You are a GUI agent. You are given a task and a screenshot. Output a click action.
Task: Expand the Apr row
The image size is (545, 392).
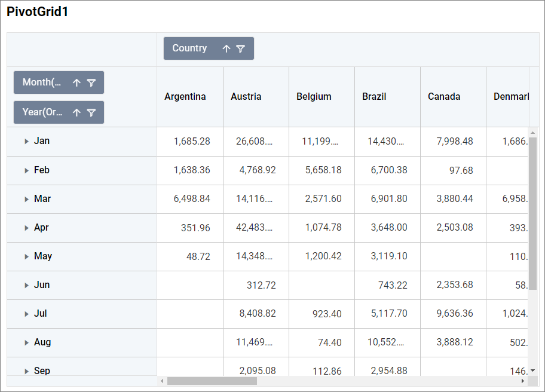[x=26, y=228]
